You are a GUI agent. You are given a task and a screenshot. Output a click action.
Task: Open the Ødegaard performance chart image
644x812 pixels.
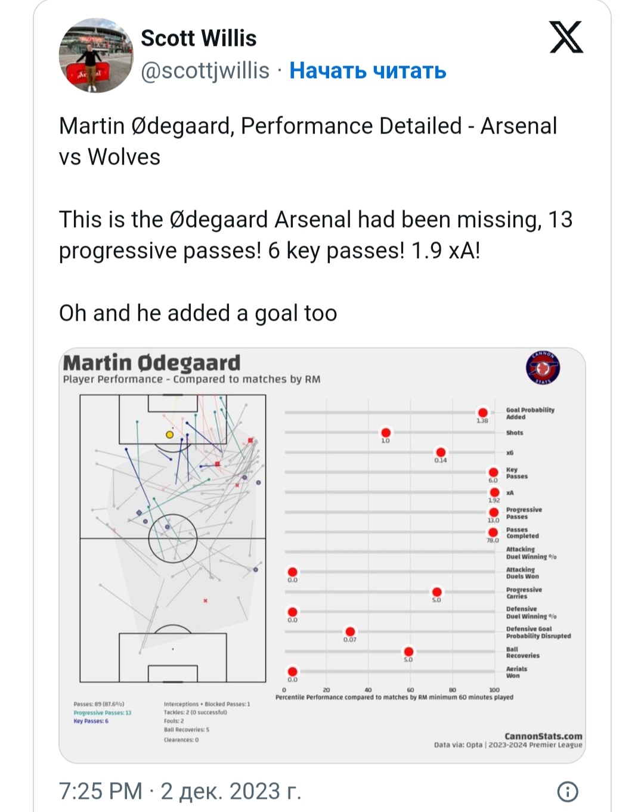[322, 555]
